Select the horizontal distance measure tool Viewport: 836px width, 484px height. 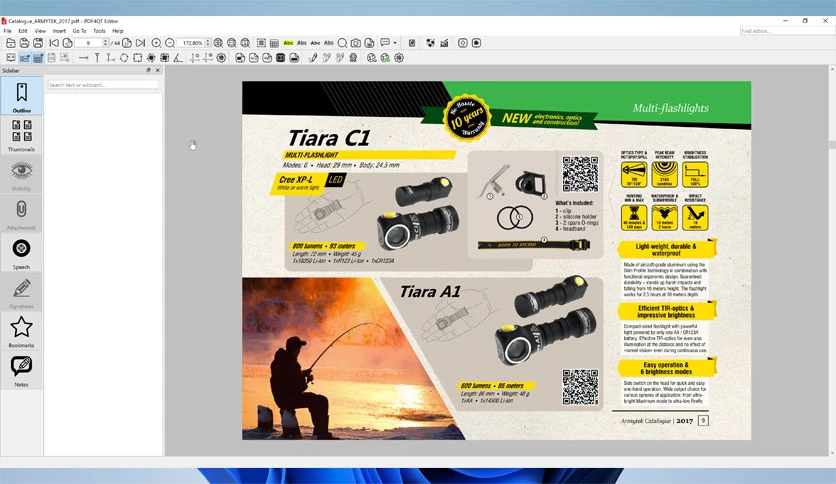[84, 58]
